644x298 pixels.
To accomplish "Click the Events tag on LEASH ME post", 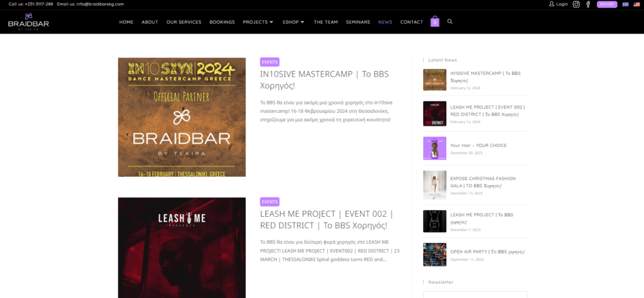I will pyautogui.click(x=269, y=202).
